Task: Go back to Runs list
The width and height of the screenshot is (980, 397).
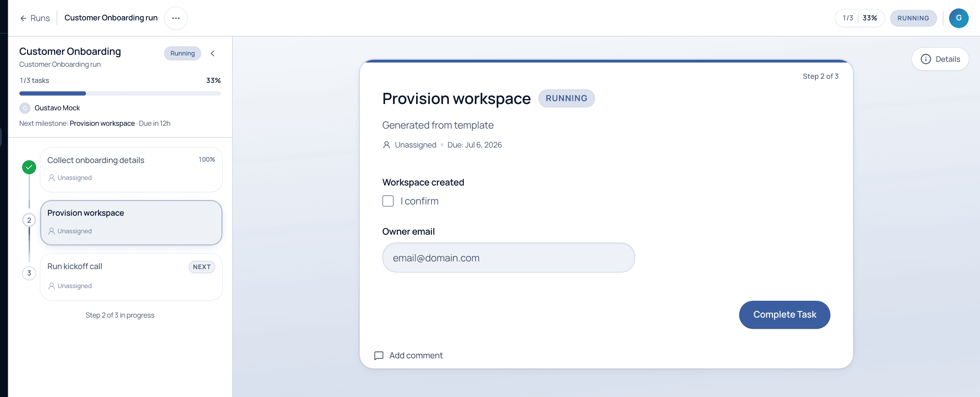Action: 35,18
